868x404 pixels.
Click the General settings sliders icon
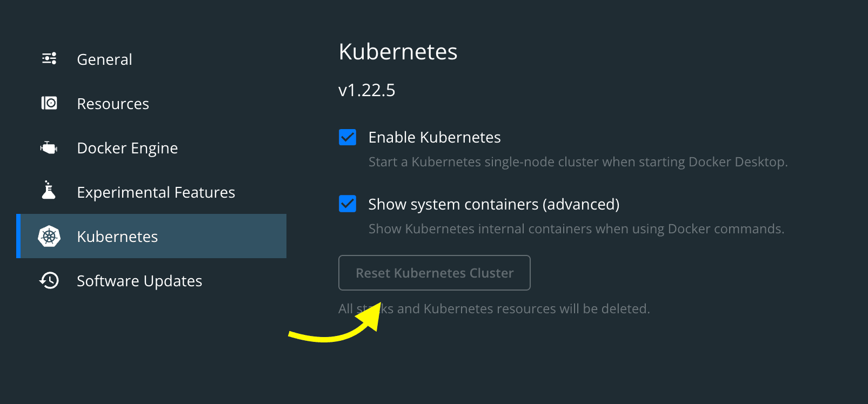[49, 59]
